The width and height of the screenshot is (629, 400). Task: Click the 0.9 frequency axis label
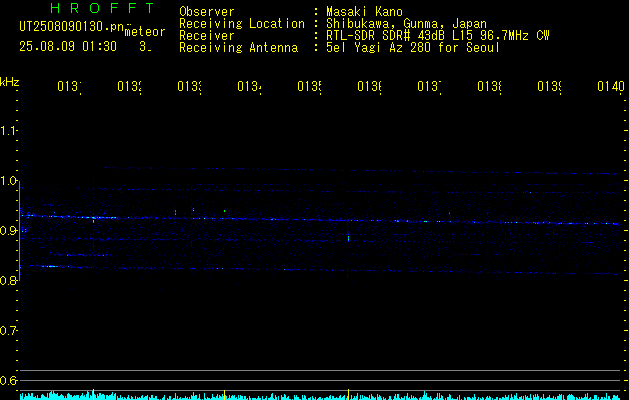coord(8,230)
